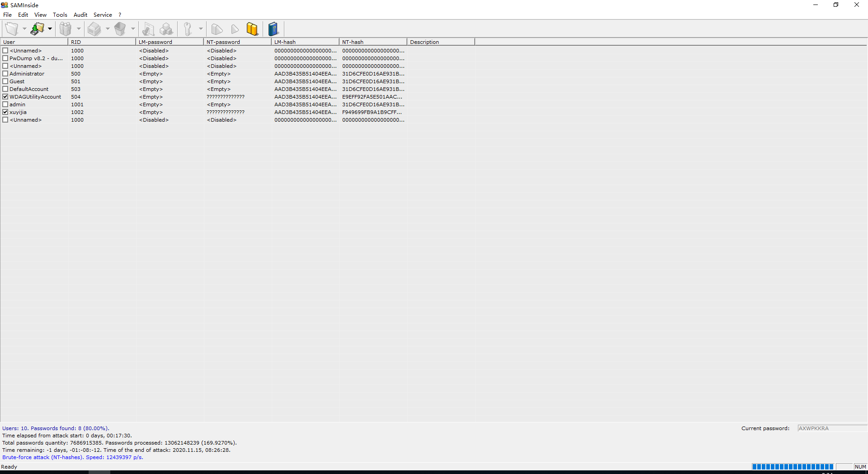Click the Description column header
The height and width of the screenshot is (474, 868).
click(x=441, y=42)
